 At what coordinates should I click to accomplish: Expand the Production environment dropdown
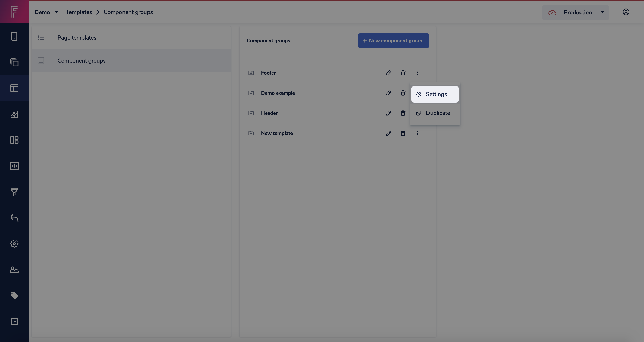tap(603, 12)
